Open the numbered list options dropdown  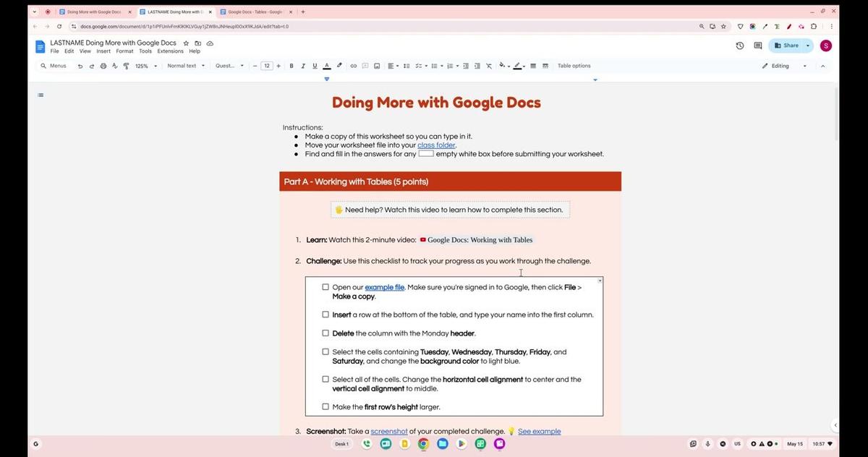pos(456,66)
